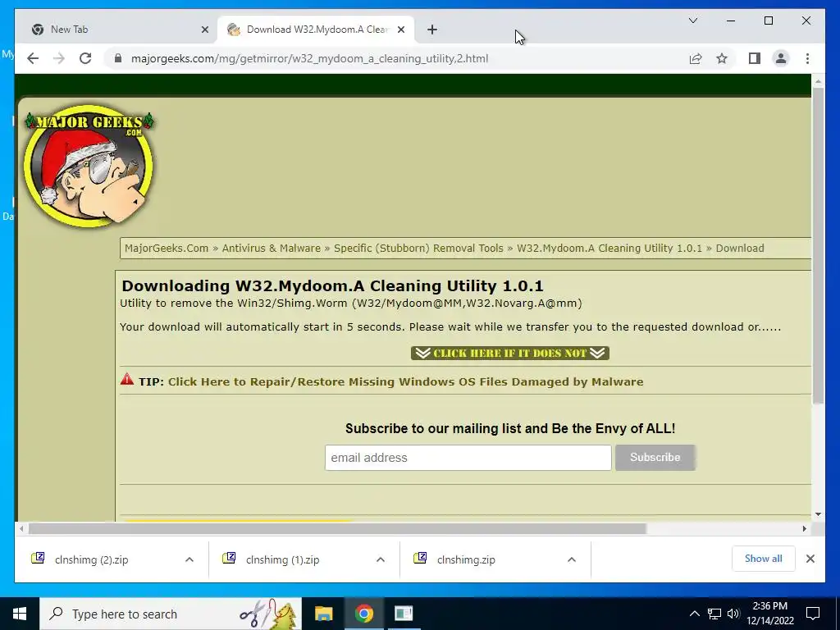Click the Chrome taskbar icon
This screenshot has width=840, height=630.
click(x=363, y=614)
